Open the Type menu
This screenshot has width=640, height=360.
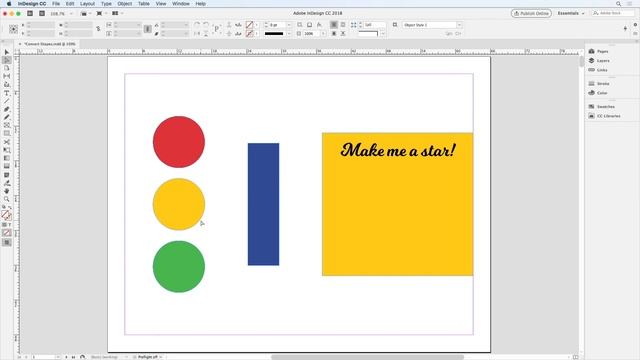[x=106, y=4]
